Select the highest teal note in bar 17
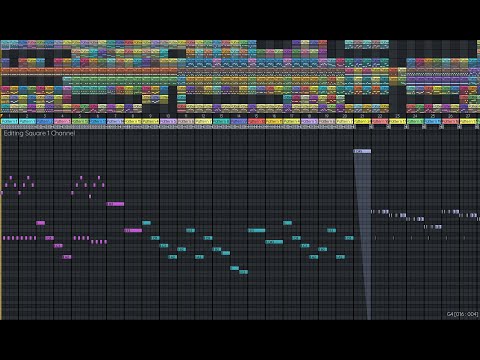Viewport: 480px width, 360px height. click(x=288, y=223)
